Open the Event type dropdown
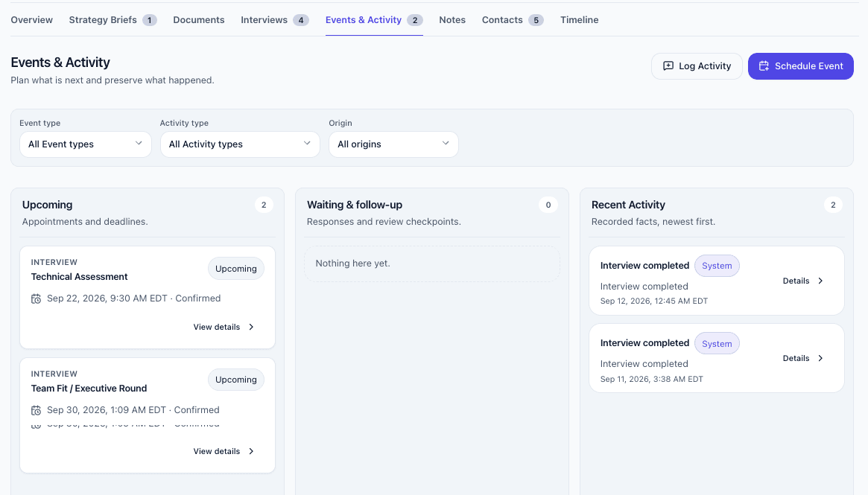 85,144
